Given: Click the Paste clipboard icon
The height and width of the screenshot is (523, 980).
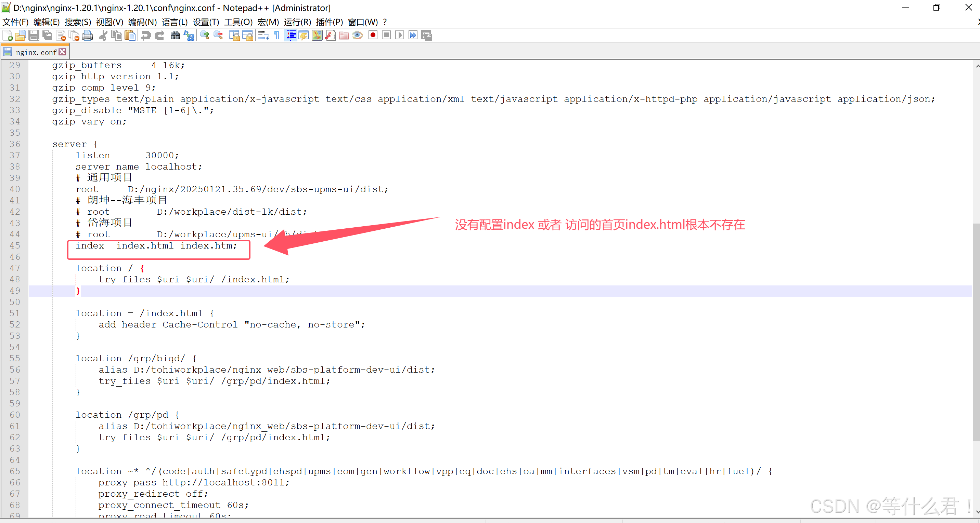Looking at the screenshot, I should (130, 35).
